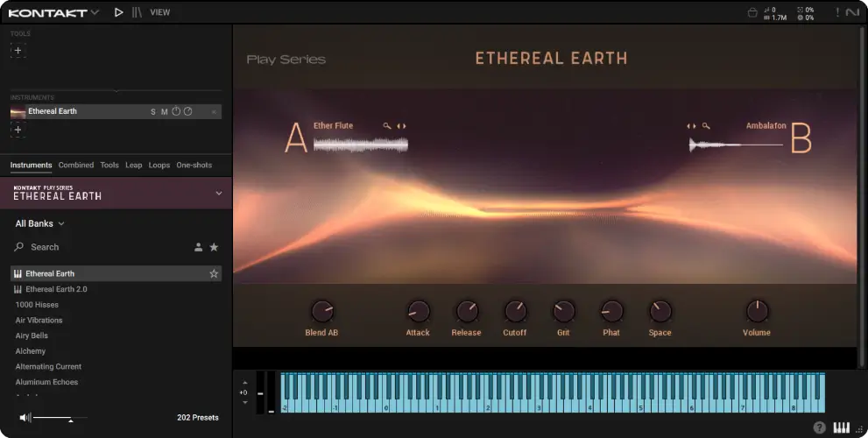This screenshot has height=438, width=868.
Task: Switch to the Loops tab
Action: coord(159,165)
